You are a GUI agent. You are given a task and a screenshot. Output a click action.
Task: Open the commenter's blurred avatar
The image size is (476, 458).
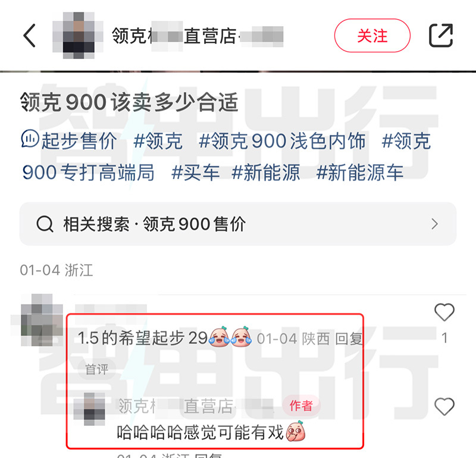pyautogui.click(x=42, y=320)
